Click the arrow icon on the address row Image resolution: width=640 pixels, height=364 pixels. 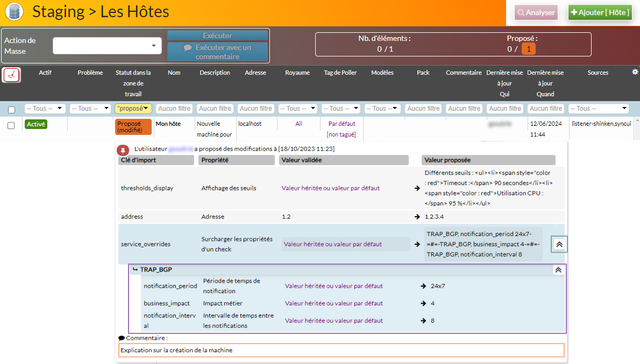417,217
